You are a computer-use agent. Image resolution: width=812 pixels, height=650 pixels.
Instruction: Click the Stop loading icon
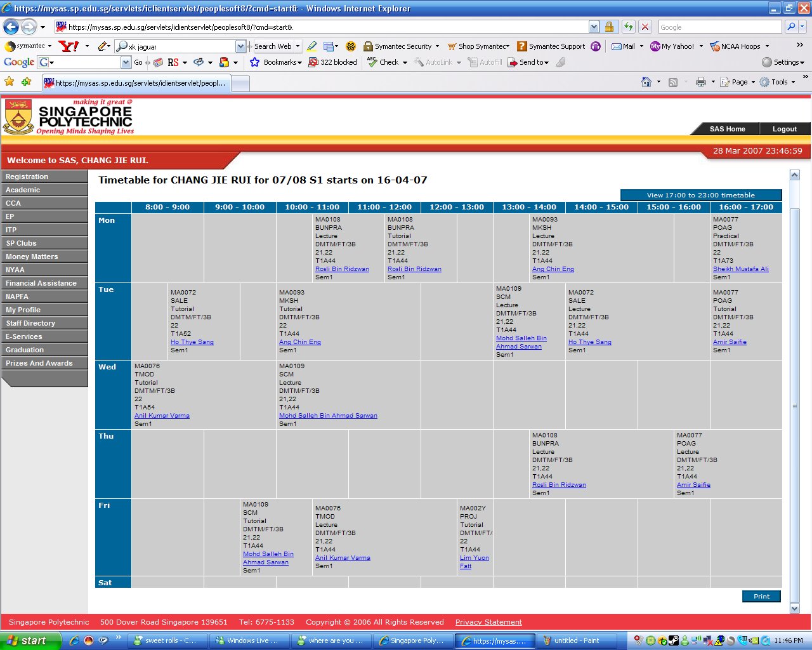click(x=645, y=27)
